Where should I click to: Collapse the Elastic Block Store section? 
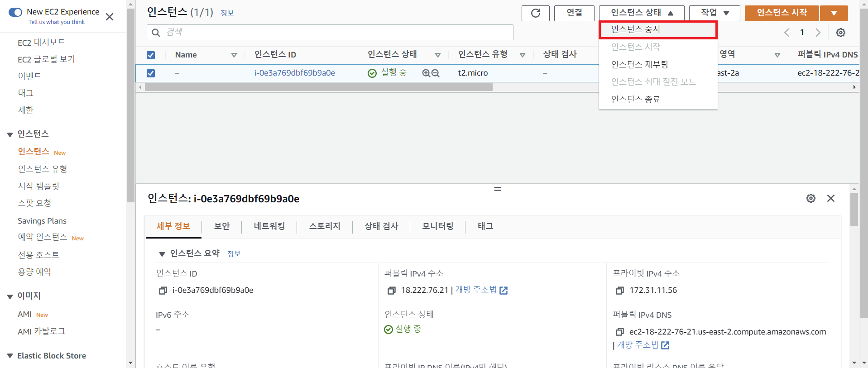10,356
